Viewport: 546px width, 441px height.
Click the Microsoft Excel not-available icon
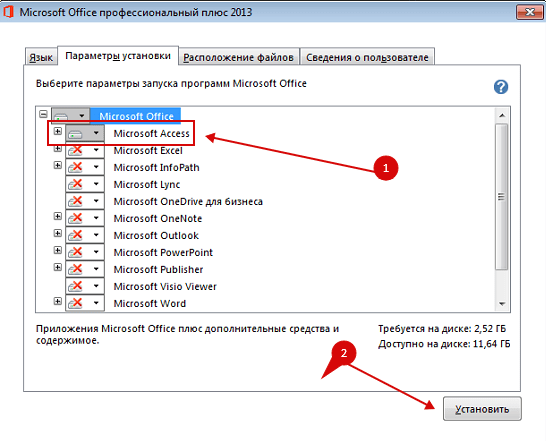click(x=76, y=150)
